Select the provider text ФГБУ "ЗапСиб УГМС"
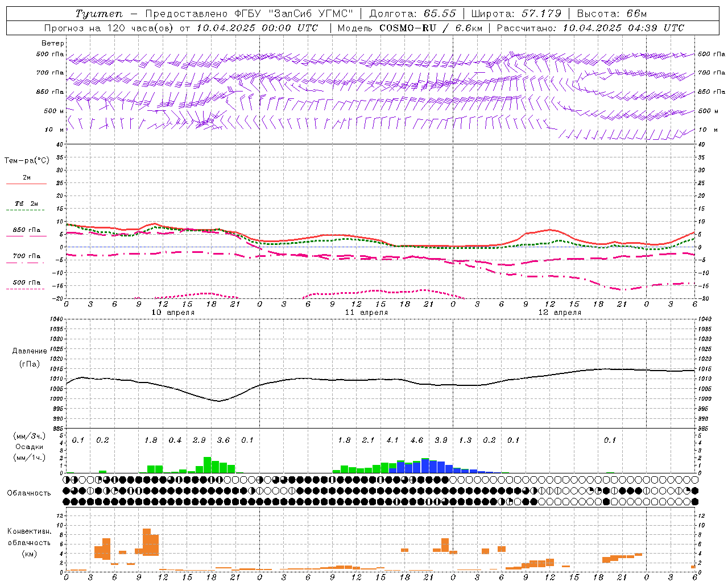Image resolution: width=728 pixels, height=582 pixels. tap(295, 14)
